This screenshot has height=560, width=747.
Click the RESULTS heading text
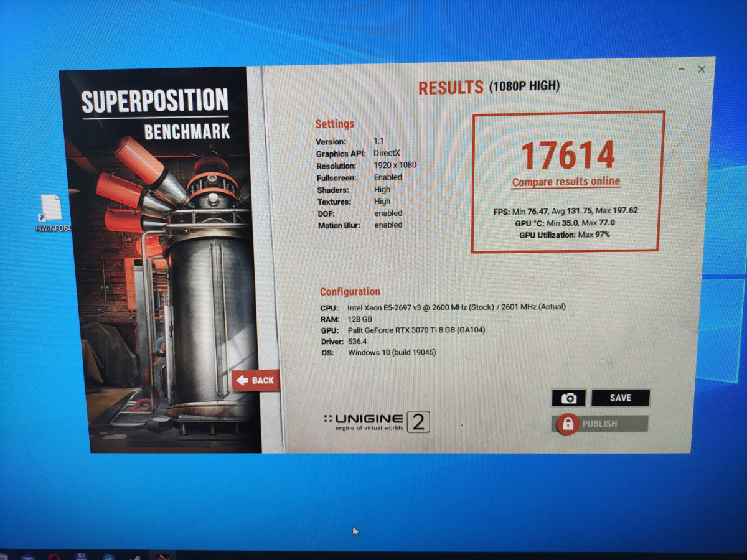click(x=451, y=88)
